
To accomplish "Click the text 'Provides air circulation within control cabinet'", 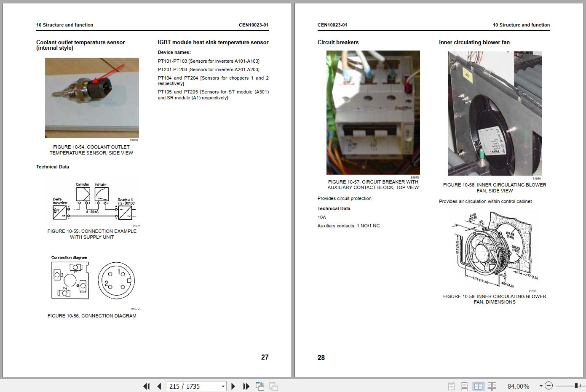I will (485, 201).
